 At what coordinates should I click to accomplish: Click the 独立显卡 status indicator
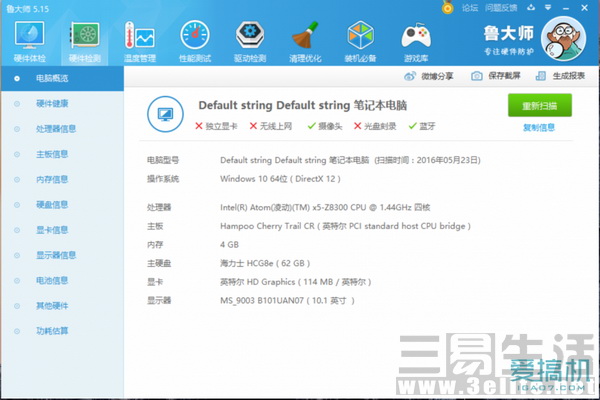pos(216,126)
